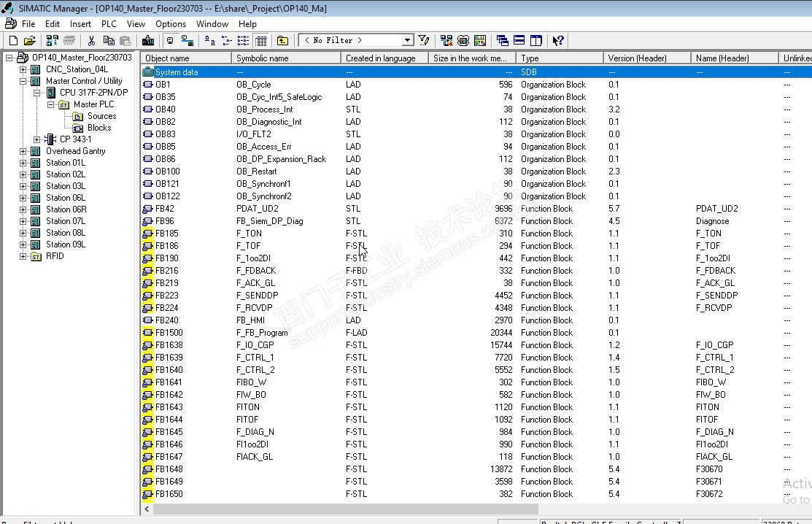
Task: Click the horizontal scrollbar left arrow
Action: (x=147, y=509)
